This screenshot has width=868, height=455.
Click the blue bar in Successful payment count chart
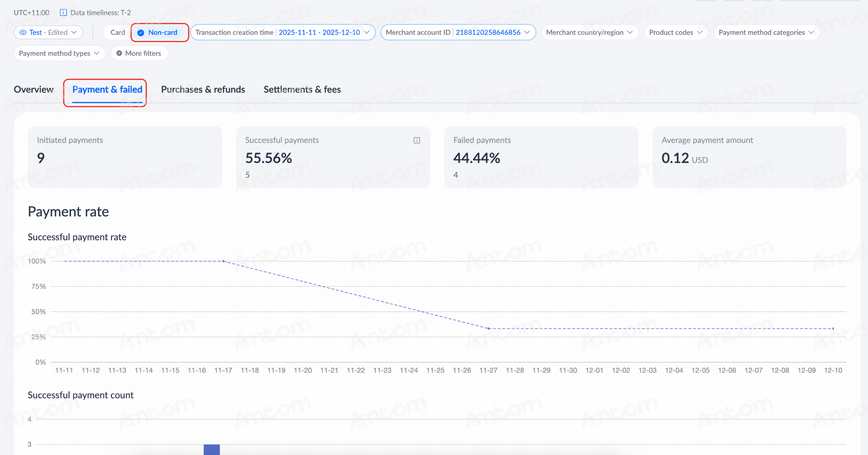[212, 449]
